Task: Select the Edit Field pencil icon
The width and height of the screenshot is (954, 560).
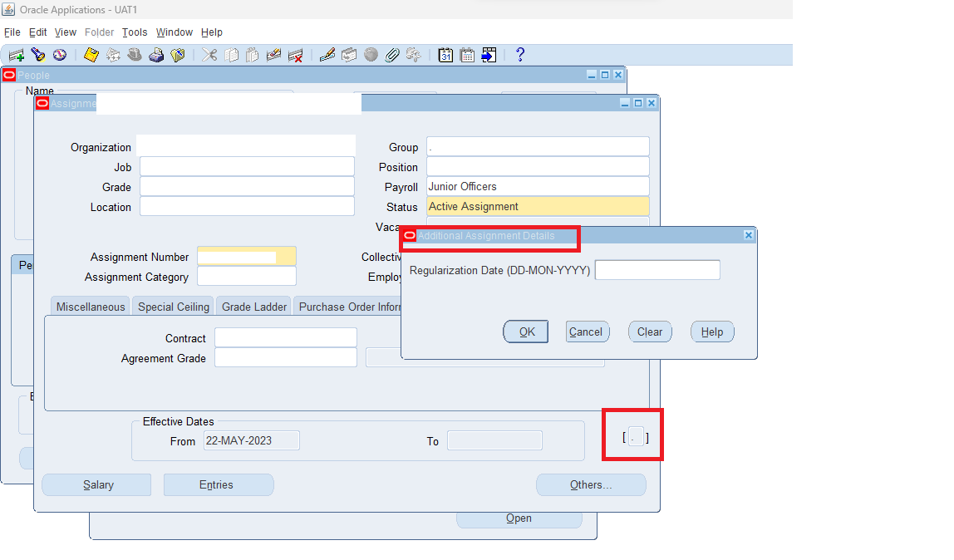Action: pos(326,55)
